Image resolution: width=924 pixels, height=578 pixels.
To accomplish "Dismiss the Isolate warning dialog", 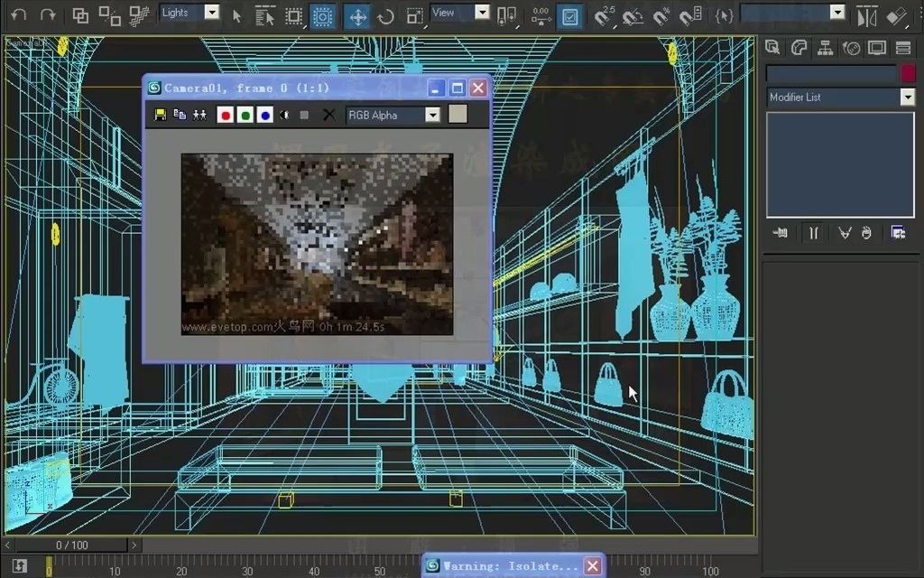I will click(592, 564).
